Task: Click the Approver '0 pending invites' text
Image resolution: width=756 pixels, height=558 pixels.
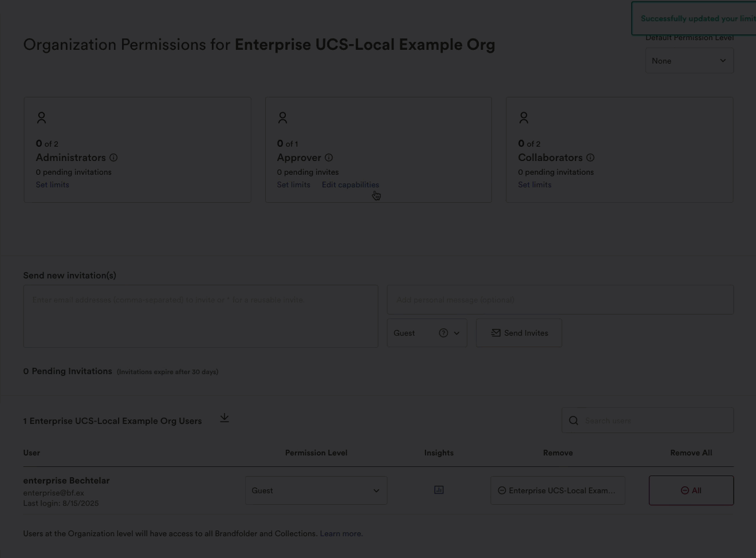Action: [x=308, y=172]
